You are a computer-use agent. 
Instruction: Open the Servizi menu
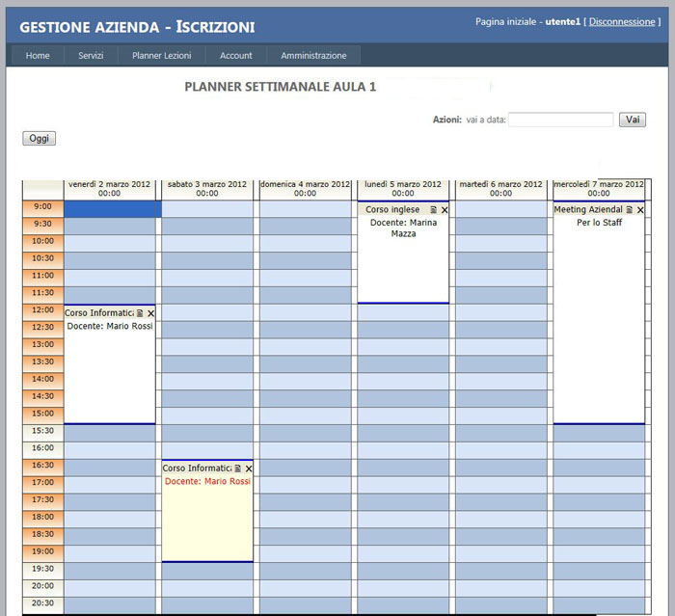coord(91,56)
